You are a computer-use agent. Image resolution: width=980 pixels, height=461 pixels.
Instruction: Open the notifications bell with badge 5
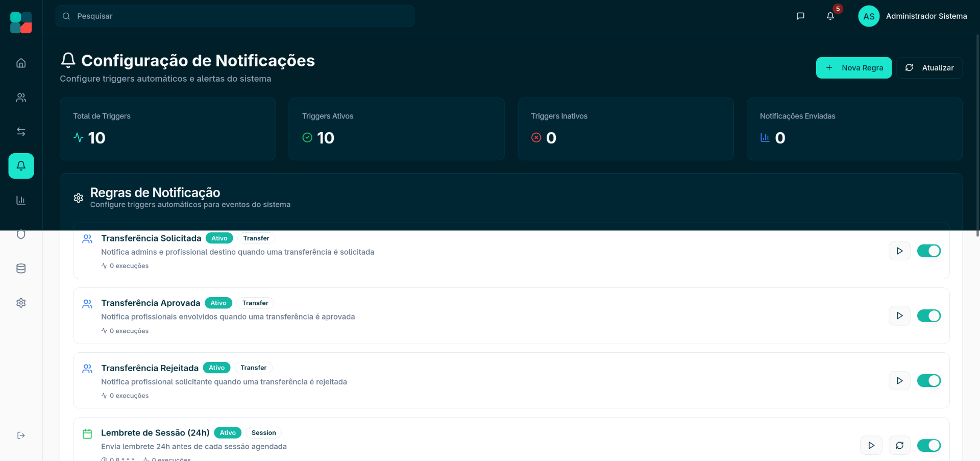[x=830, y=16]
